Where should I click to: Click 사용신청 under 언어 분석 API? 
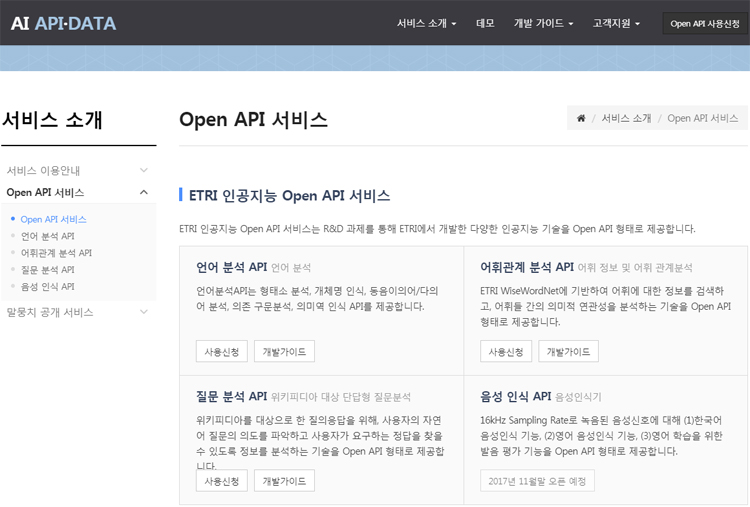(x=221, y=352)
